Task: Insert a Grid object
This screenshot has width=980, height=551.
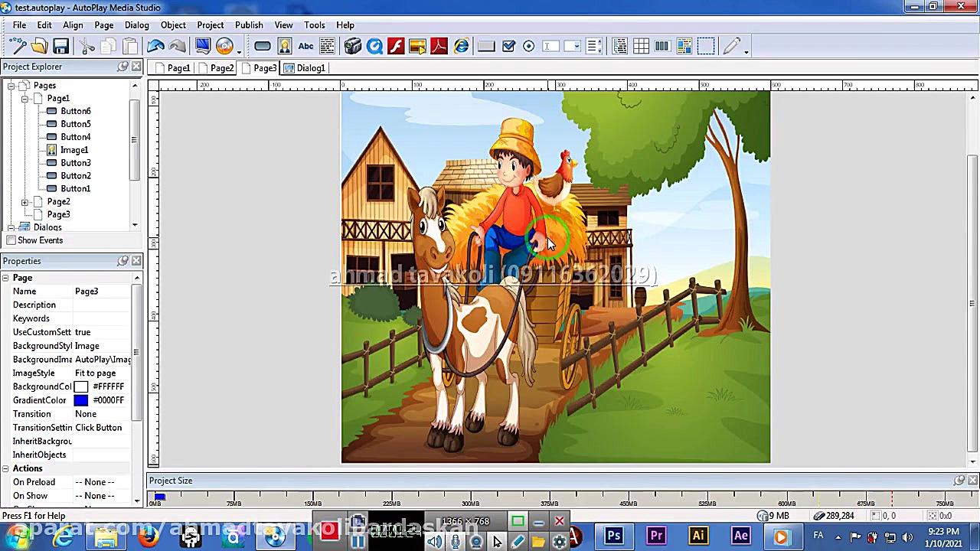Action: pyautogui.click(x=642, y=47)
